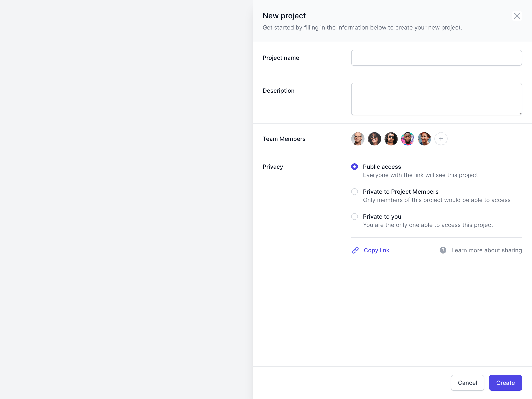Click the avatar with colorful pink background
Viewport: 532px width, 399px height.
pos(408,139)
